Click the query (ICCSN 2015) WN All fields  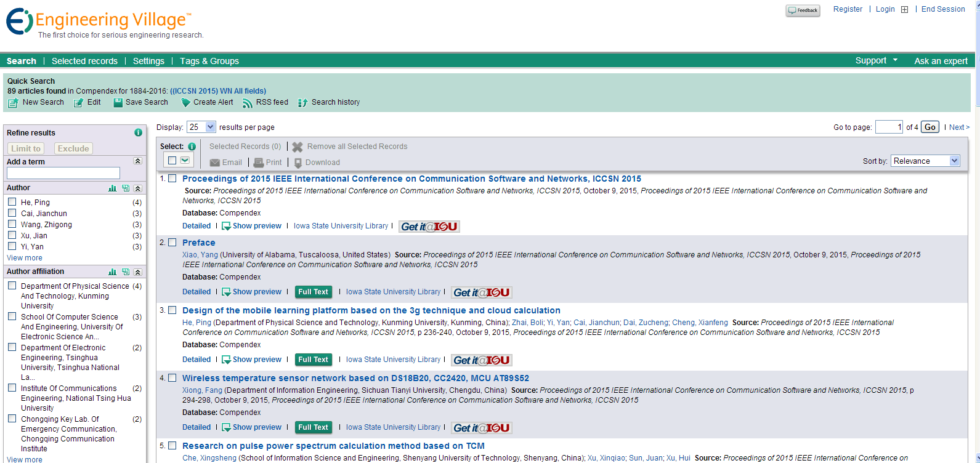tap(218, 91)
